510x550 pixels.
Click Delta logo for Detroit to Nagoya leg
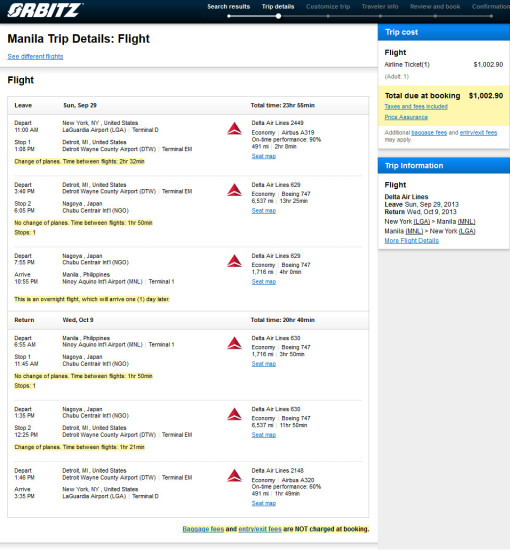(x=234, y=190)
